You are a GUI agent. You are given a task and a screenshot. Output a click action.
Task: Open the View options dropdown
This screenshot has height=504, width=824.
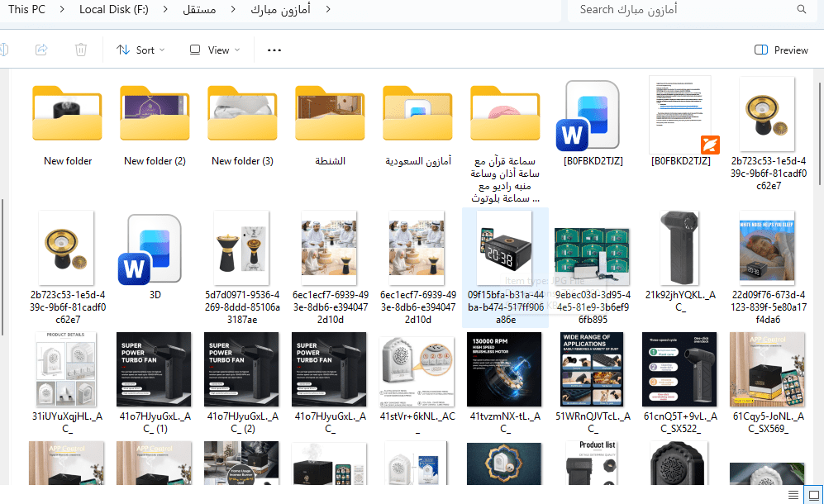pos(214,50)
